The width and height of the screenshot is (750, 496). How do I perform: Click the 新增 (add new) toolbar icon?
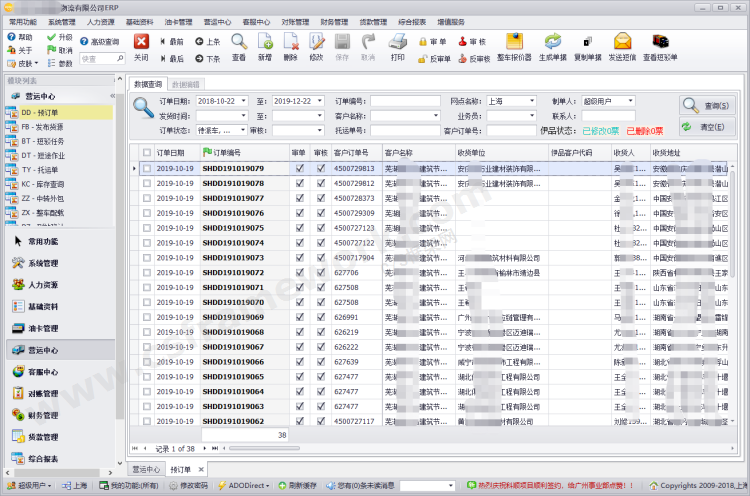coord(265,42)
